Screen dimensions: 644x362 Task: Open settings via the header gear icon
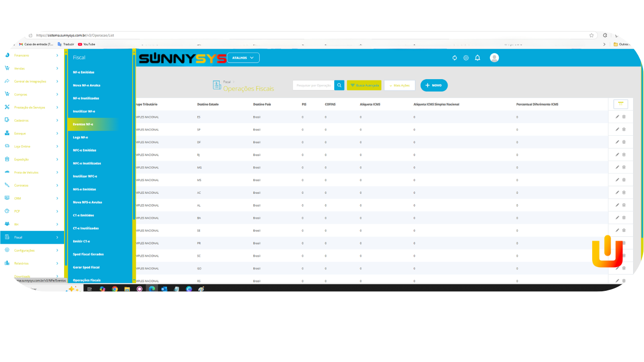point(466,58)
